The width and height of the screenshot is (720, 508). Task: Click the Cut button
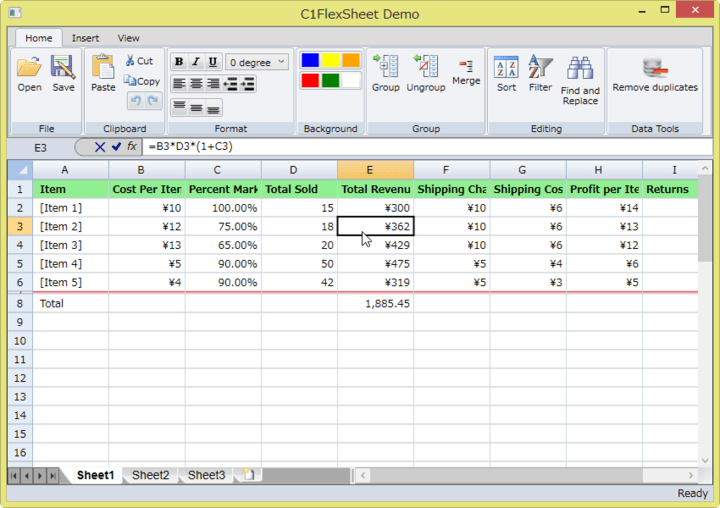tap(139, 61)
